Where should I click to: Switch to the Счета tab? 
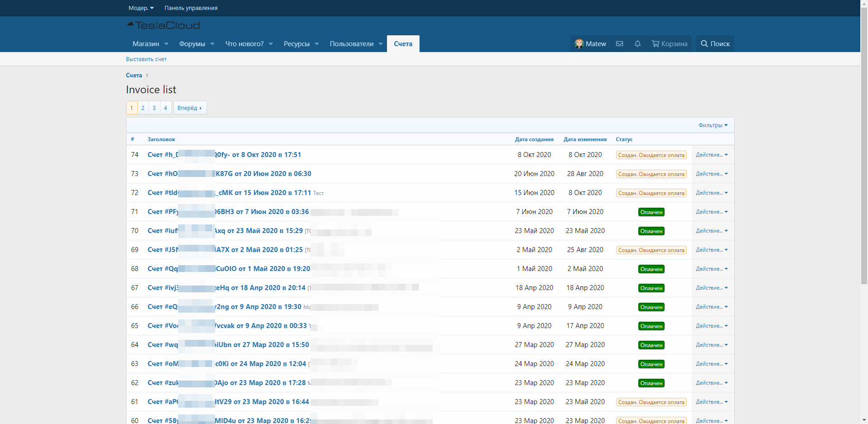pyautogui.click(x=403, y=44)
